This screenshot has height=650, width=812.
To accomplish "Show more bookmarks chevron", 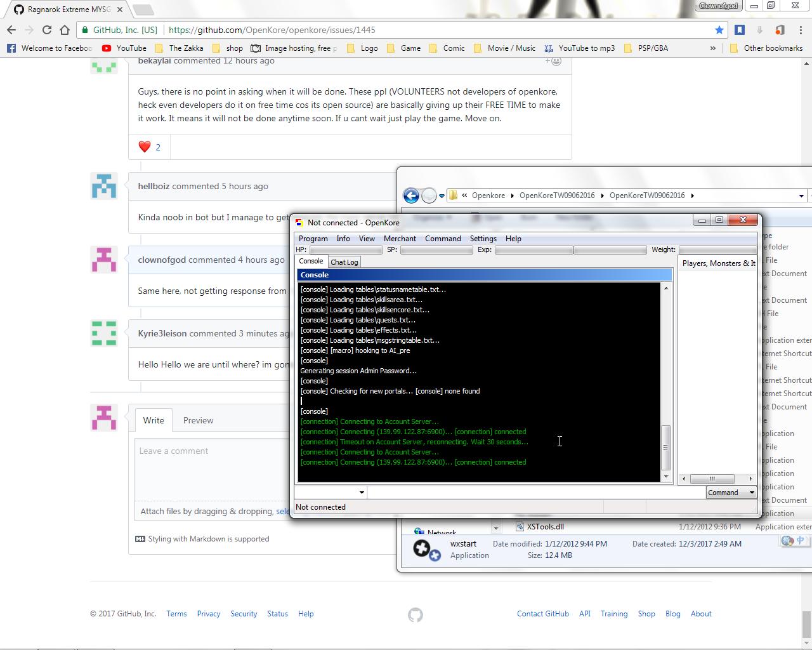I will 713,48.
